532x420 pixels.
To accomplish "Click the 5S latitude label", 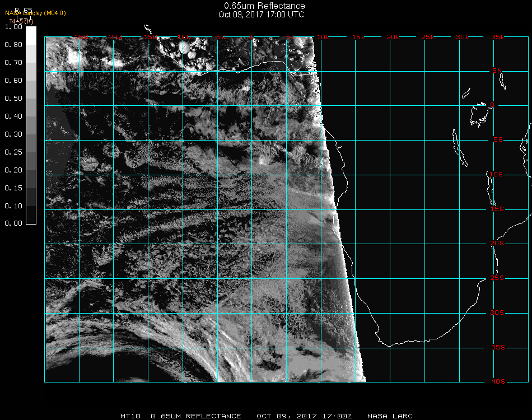I will [x=498, y=140].
